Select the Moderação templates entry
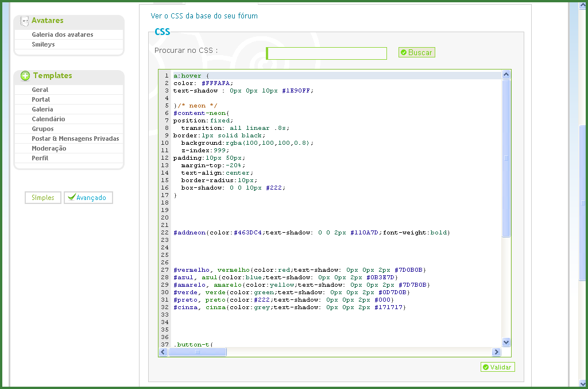 tap(49, 148)
